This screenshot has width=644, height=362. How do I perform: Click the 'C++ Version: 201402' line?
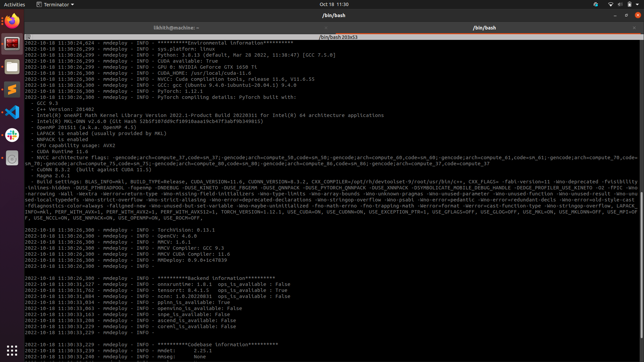coord(65,109)
